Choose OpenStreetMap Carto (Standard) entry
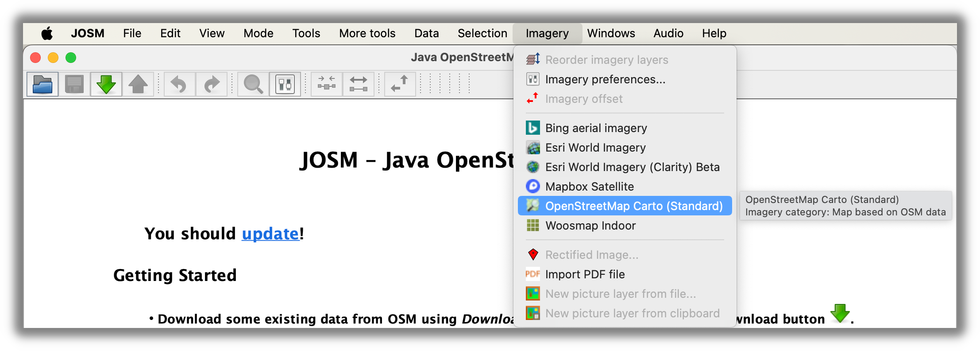Viewport: 980px width, 351px height. pos(625,206)
